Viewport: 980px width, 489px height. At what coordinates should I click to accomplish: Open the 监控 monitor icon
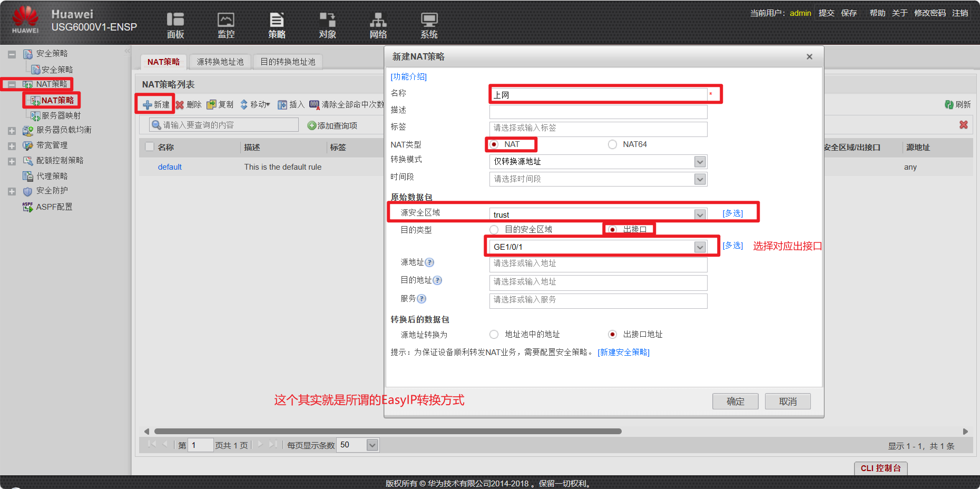click(226, 19)
